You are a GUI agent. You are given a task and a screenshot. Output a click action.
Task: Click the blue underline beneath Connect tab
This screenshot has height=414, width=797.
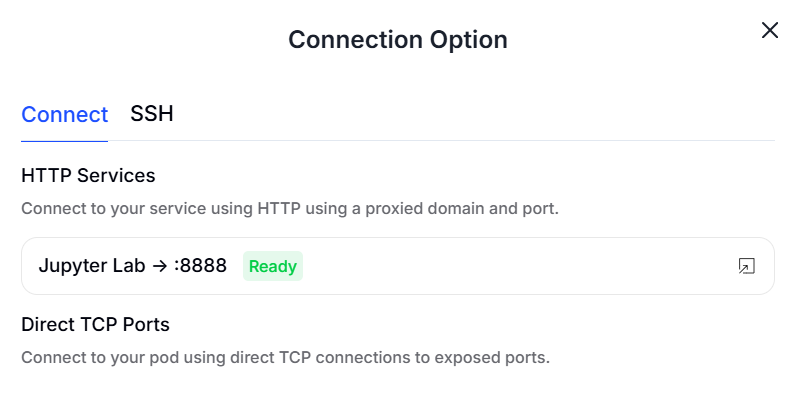click(x=64, y=141)
